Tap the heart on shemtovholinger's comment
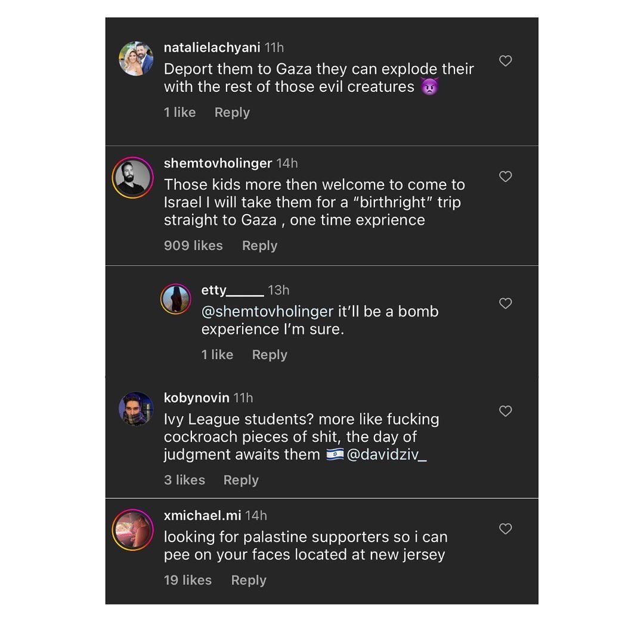Viewport: 644px width, 644px height. pos(505,177)
